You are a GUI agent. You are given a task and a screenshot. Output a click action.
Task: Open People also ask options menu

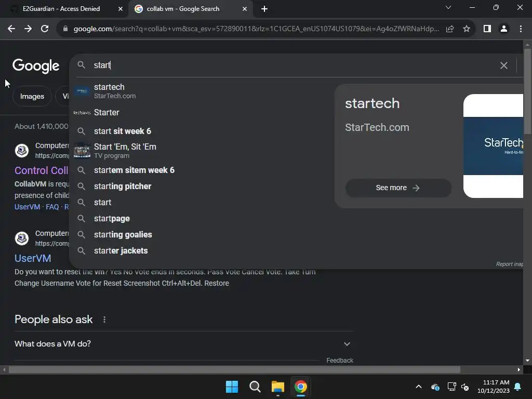pyautogui.click(x=104, y=320)
